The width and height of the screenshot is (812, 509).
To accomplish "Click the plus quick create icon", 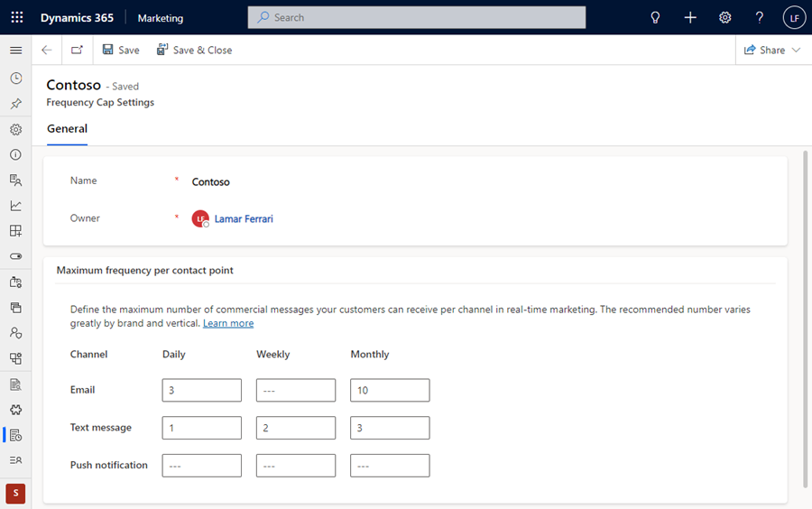I will (x=690, y=18).
